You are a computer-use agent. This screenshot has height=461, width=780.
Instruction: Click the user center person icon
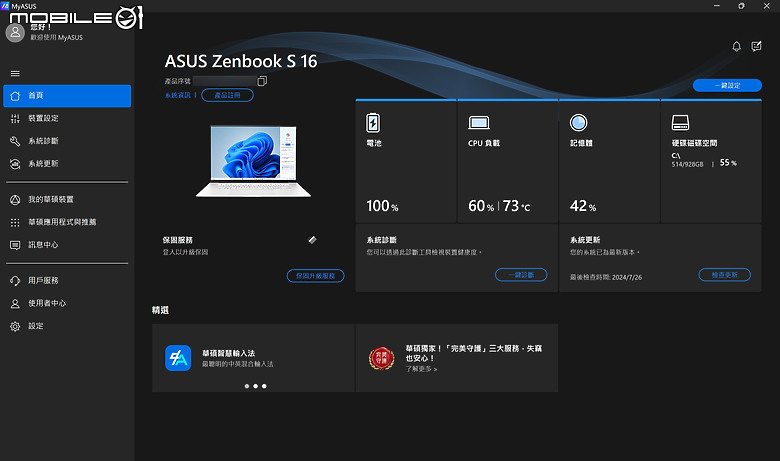click(x=15, y=303)
